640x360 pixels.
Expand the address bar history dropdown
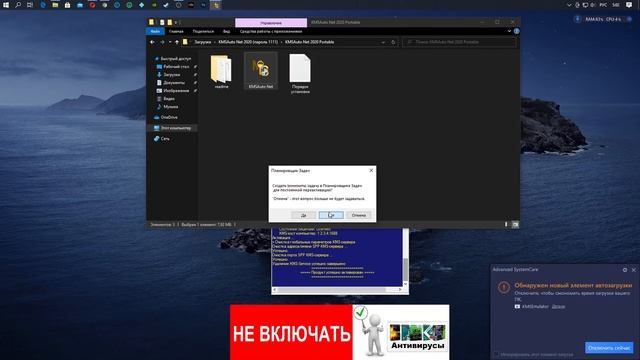(x=383, y=42)
